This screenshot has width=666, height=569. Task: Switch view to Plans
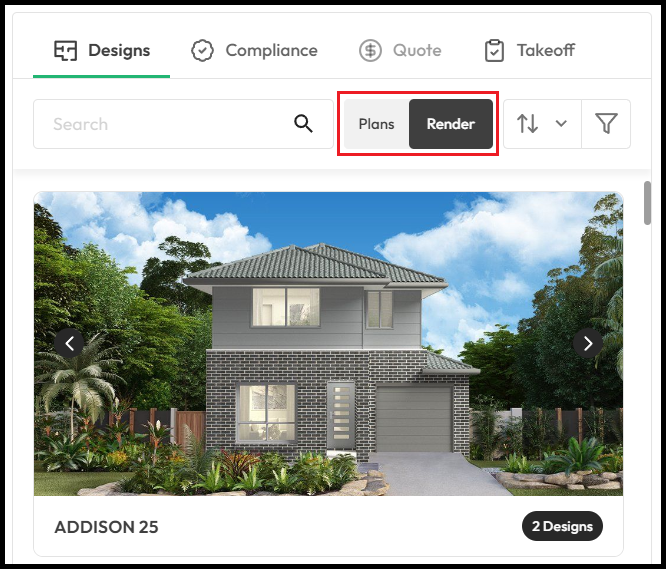click(x=376, y=124)
